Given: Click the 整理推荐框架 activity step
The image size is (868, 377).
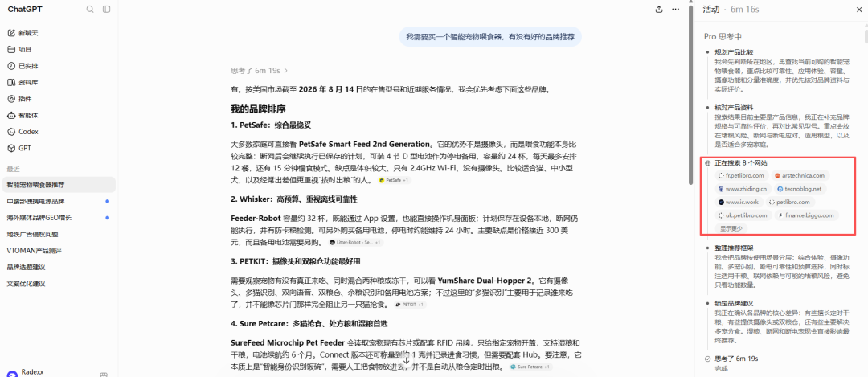Looking at the screenshot, I should click(x=734, y=248).
